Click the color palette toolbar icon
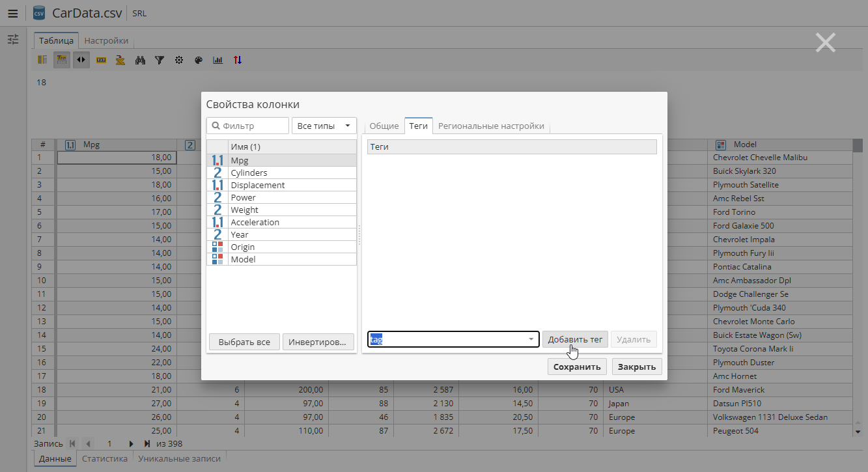 (x=199, y=60)
